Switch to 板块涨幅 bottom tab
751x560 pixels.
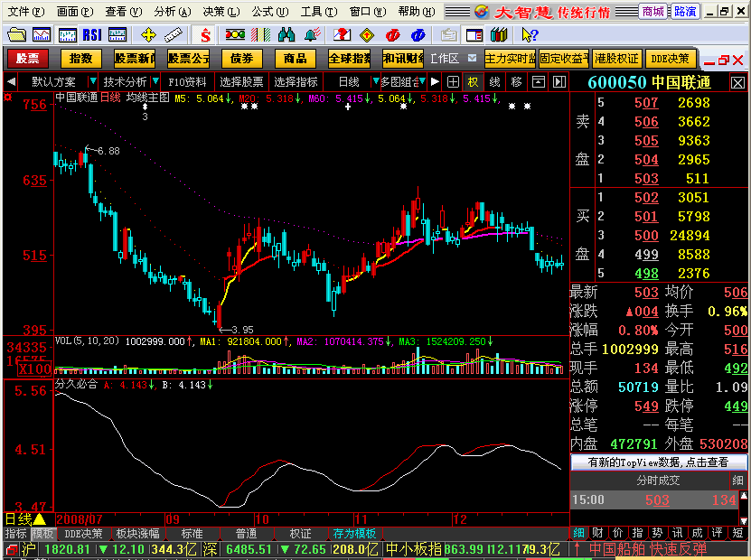pyautogui.click(x=138, y=533)
